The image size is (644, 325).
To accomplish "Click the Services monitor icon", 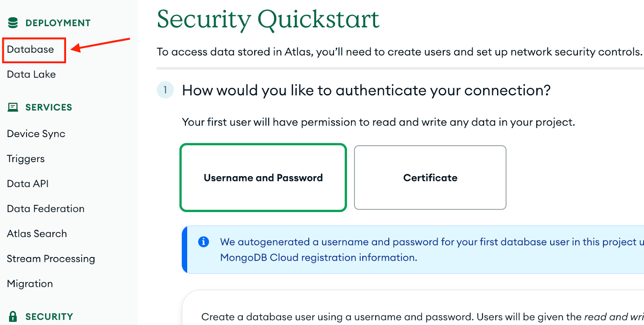I will pyautogui.click(x=13, y=107).
